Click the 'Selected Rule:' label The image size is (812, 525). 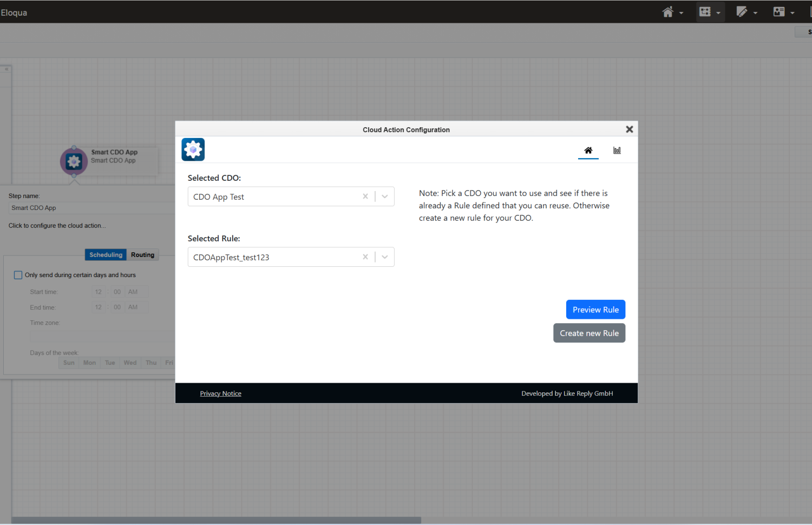214,238
